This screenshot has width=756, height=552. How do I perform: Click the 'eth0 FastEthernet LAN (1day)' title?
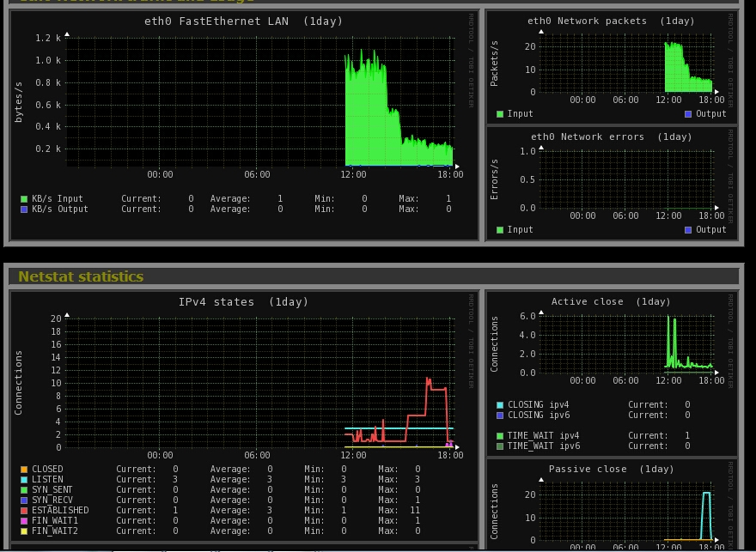pyautogui.click(x=243, y=21)
